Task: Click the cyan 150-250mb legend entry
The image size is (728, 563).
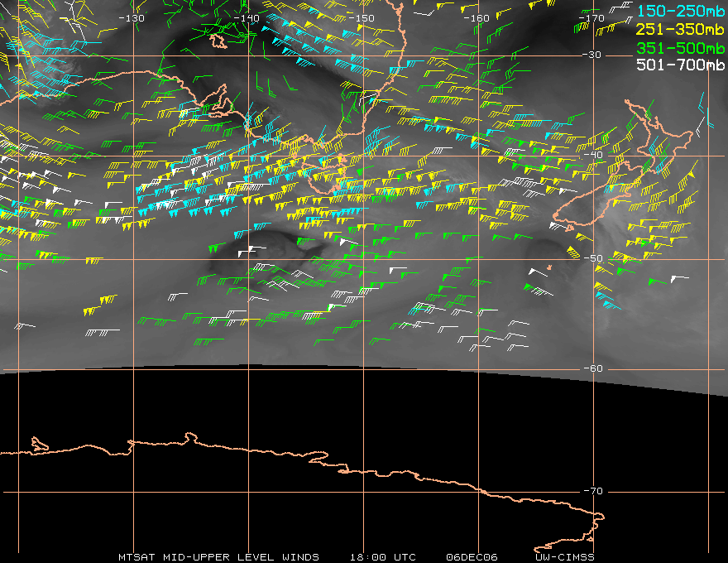Action: pyautogui.click(x=681, y=11)
